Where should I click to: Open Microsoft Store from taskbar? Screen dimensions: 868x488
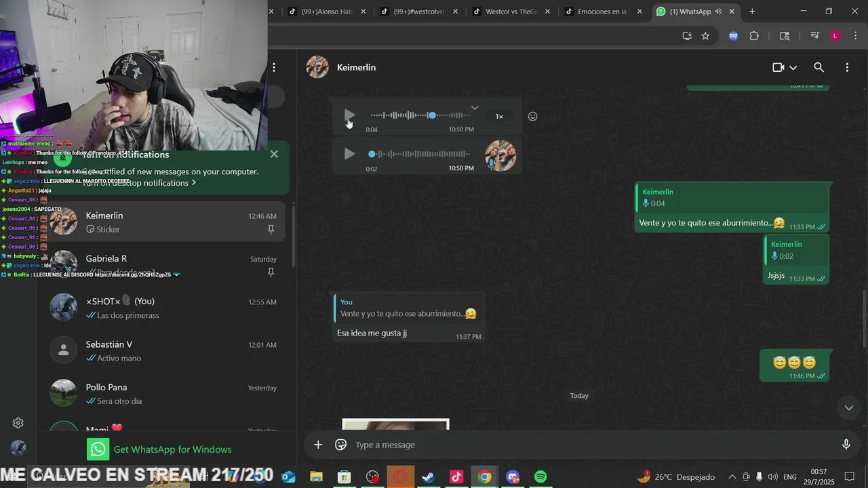click(344, 477)
